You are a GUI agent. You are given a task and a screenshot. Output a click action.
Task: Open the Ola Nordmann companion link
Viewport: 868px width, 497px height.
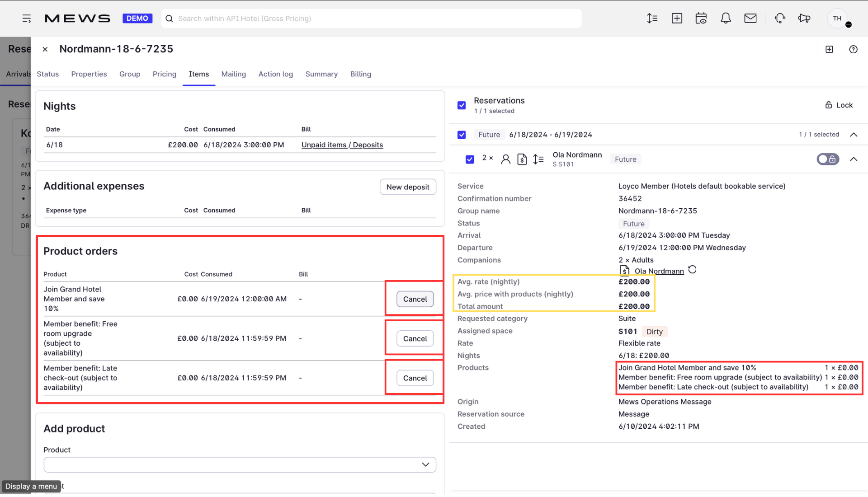coord(659,271)
